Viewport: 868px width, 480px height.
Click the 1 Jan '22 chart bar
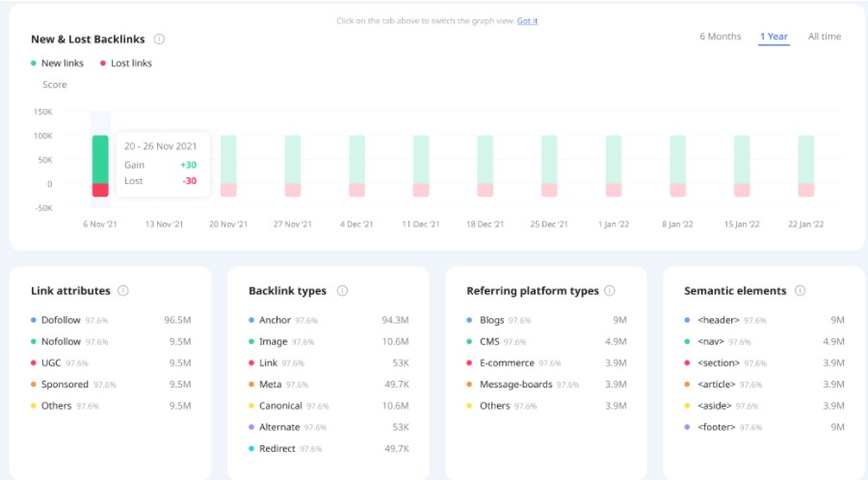[614, 166]
